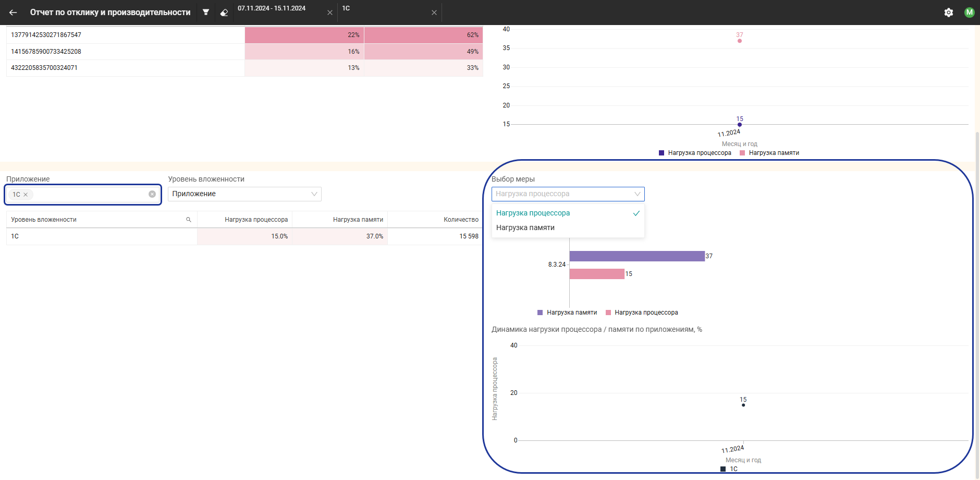Clear selections with the eraser icon

pyautogui.click(x=224, y=13)
